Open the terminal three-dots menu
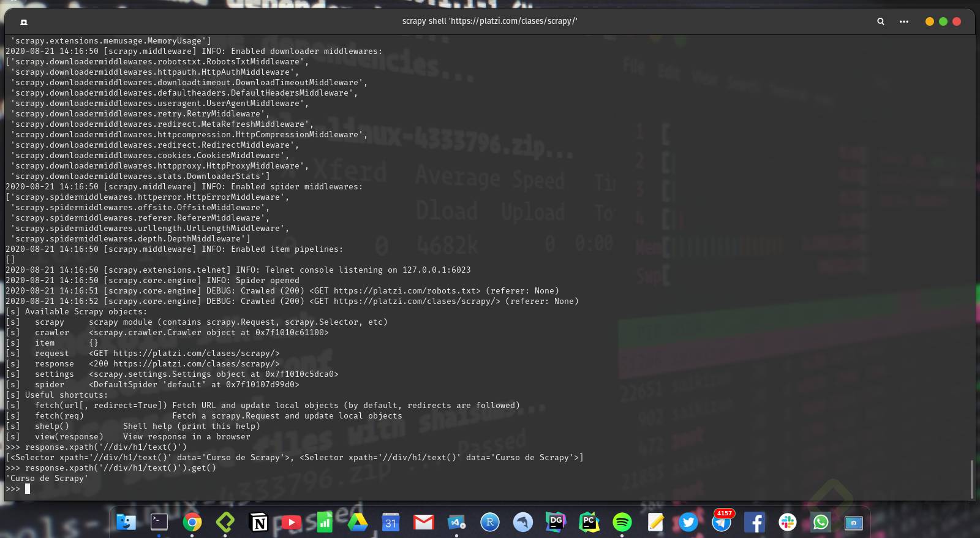 904,21
